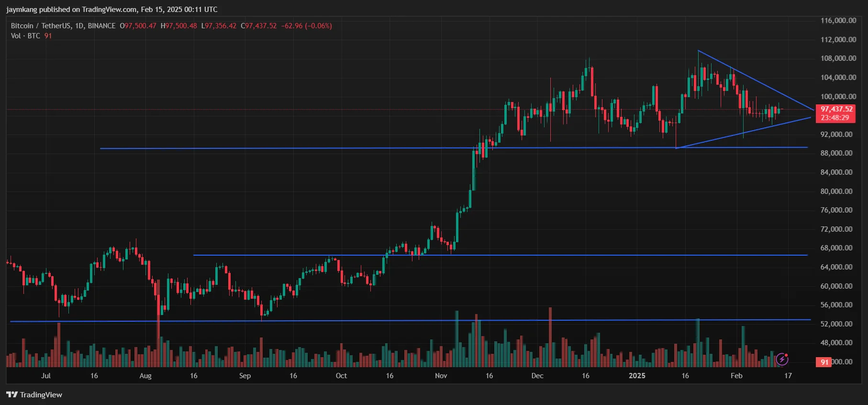The height and width of the screenshot is (405, 868).
Task: Click the 72,000.00 price axis label
Action: pos(836,229)
